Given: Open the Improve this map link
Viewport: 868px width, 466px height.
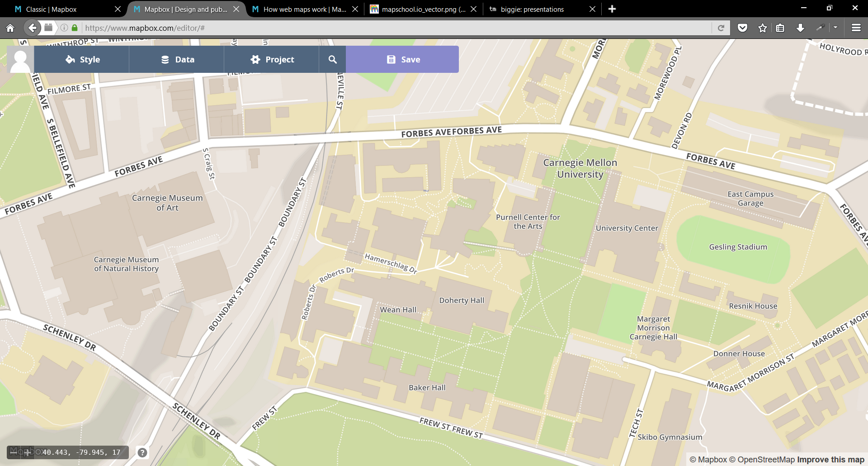Looking at the screenshot, I should (x=830, y=460).
